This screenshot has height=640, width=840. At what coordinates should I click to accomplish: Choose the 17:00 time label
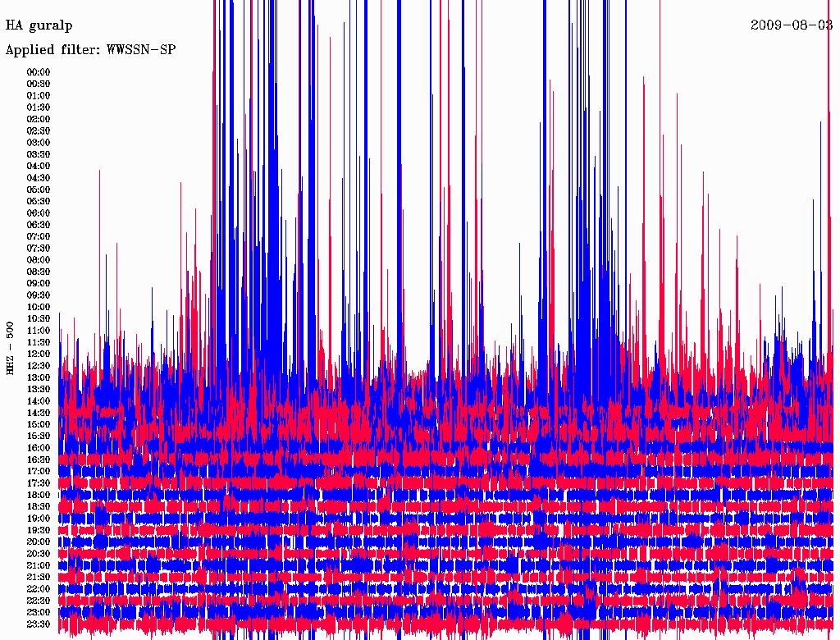[39, 471]
